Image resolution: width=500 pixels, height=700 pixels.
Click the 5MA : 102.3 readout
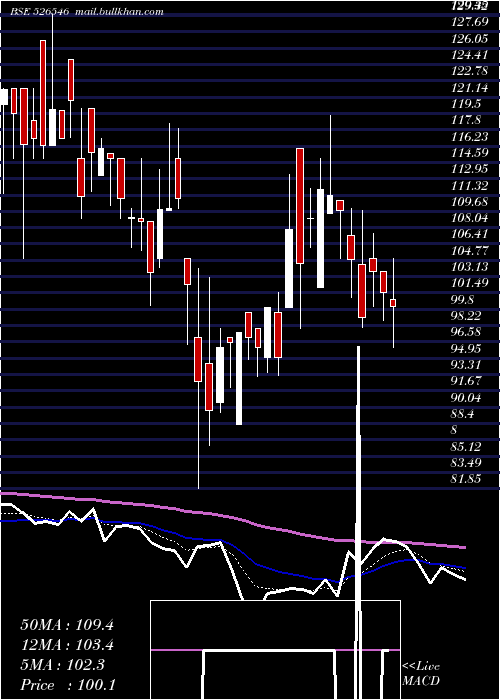click(62, 665)
